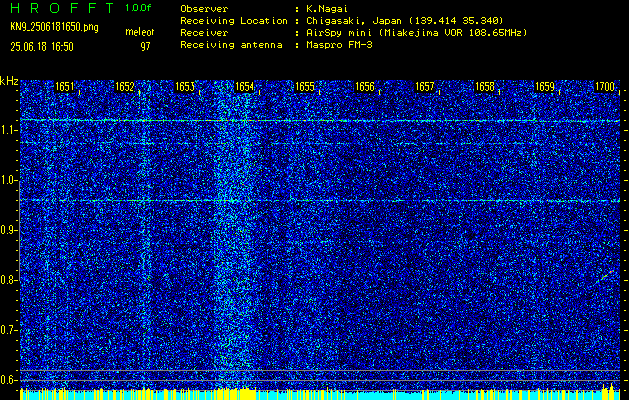Click the HROFFT title text

click(x=62, y=8)
